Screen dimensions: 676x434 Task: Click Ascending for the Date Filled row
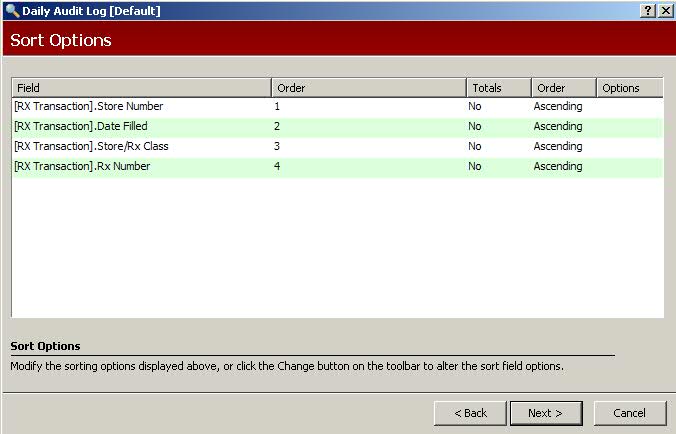(x=558, y=127)
